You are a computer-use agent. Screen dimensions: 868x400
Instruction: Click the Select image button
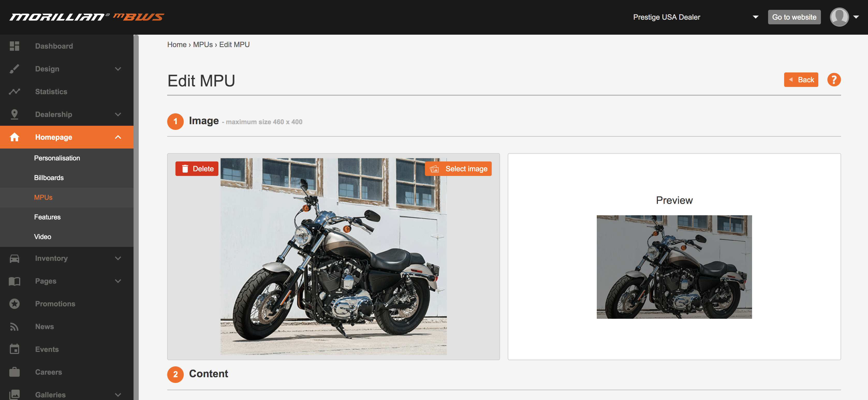(x=458, y=169)
